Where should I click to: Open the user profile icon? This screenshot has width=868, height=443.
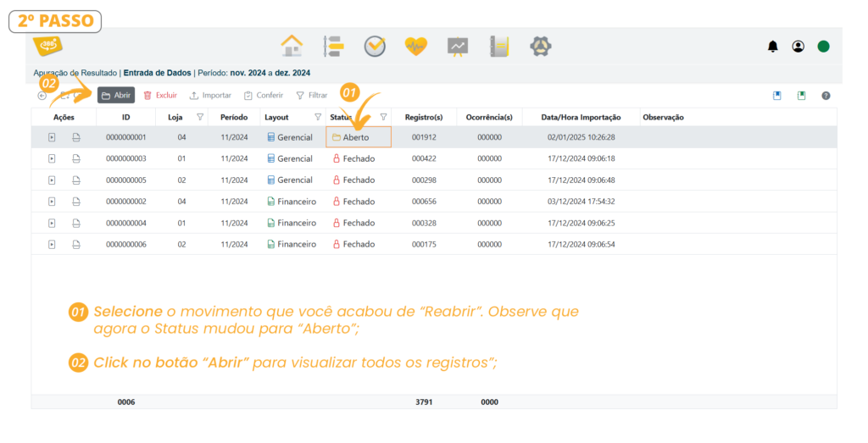point(798,47)
